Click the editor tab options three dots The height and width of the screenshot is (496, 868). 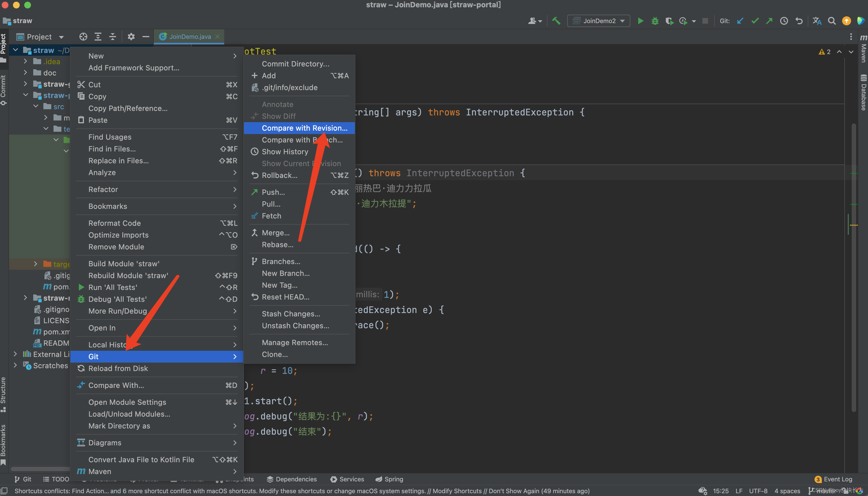[851, 36]
